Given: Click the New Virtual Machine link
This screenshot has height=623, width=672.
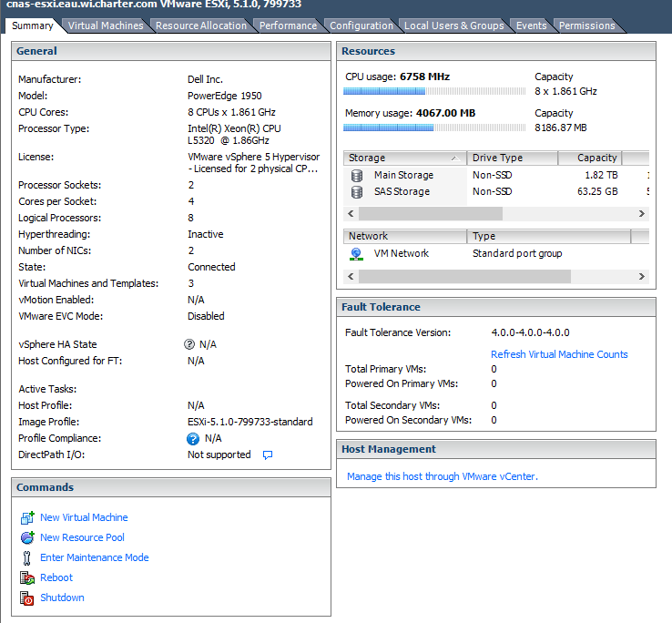Looking at the screenshot, I should (84, 517).
